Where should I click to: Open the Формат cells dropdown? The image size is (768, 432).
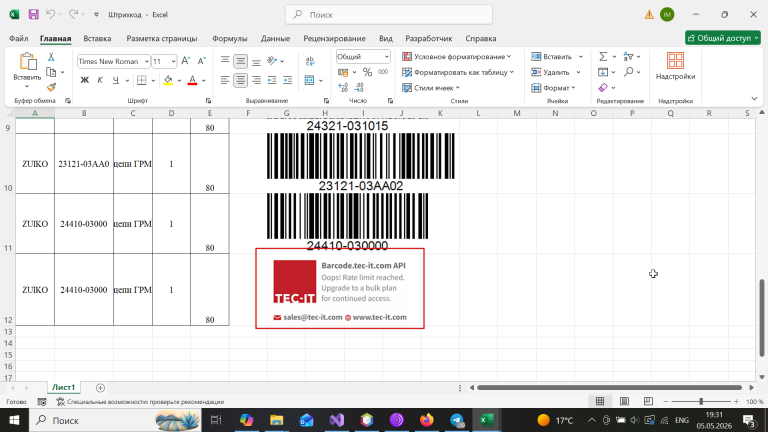point(553,88)
